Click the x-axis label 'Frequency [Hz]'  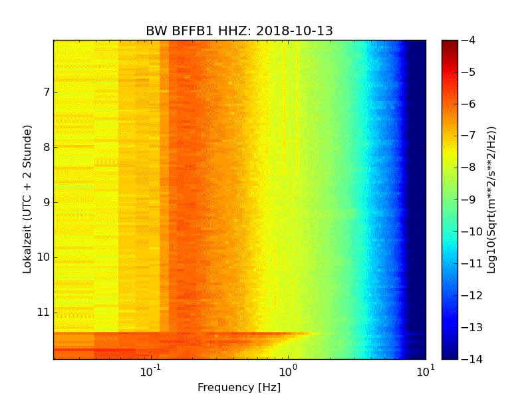coord(239,387)
